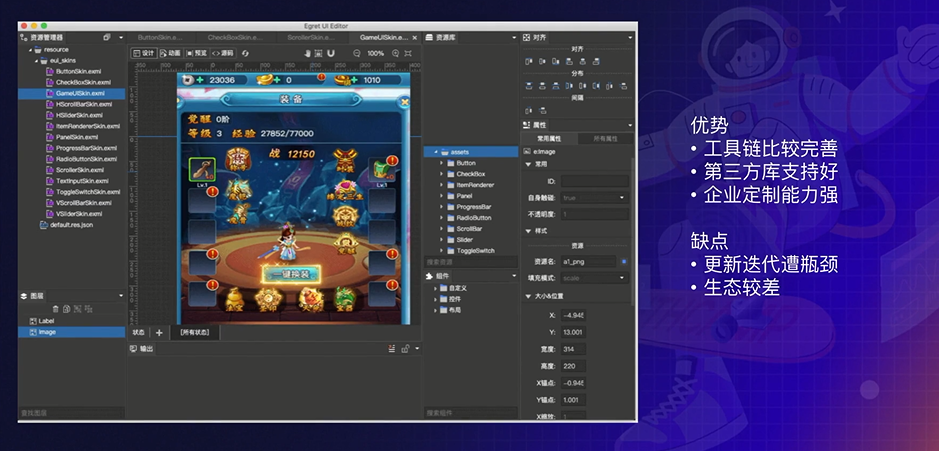Screen dimensions: 939x451
Task: Select the Label layer
Action: pyautogui.click(x=72, y=321)
